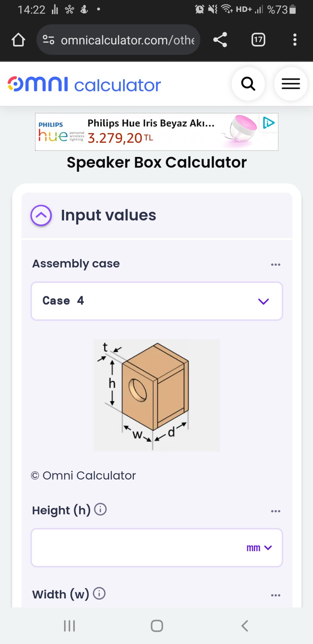Open options dots for Assembly case
This screenshot has height=644, width=313.
point(276,264)
